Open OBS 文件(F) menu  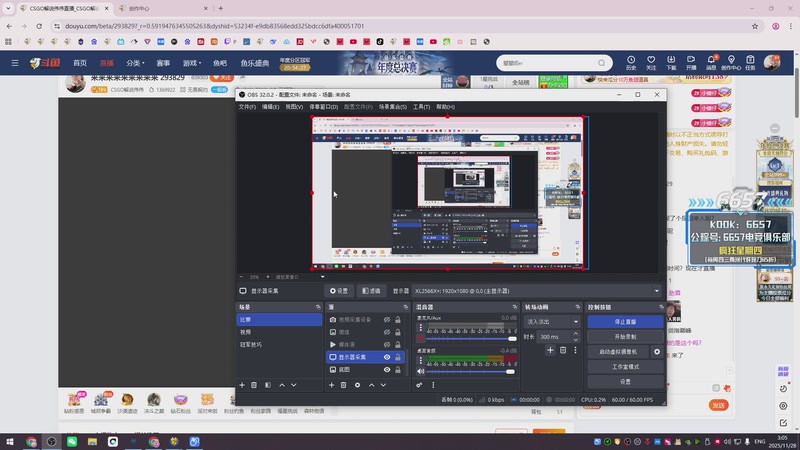[247, 107]
